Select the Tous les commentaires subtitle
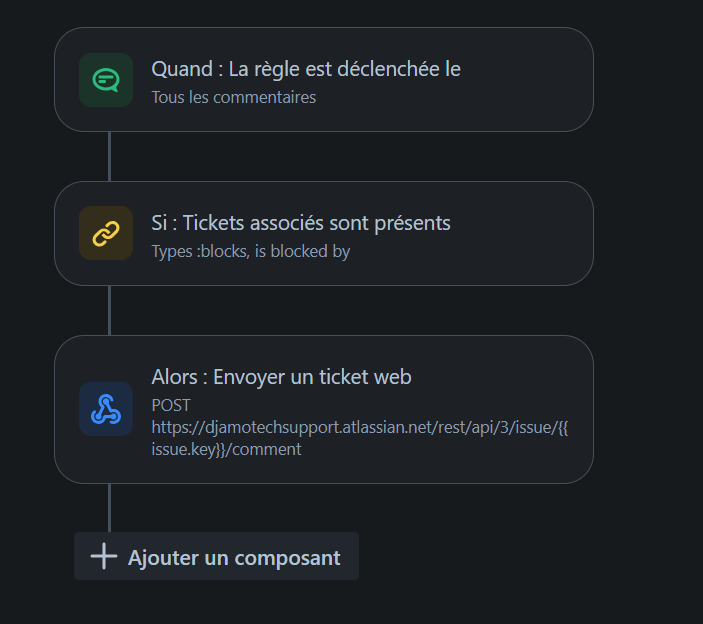This screenshot has width=703, height=624. coord(234,97)
